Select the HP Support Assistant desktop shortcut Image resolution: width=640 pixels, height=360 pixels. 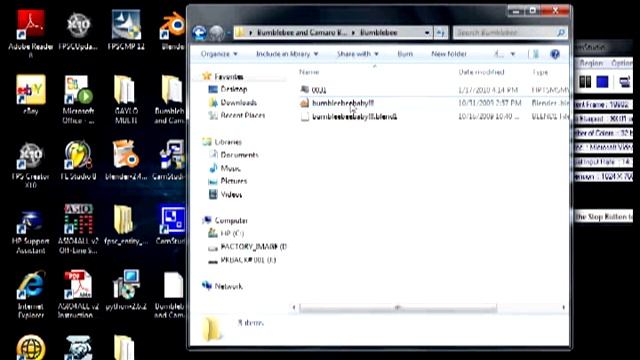[x=31, y=232]
